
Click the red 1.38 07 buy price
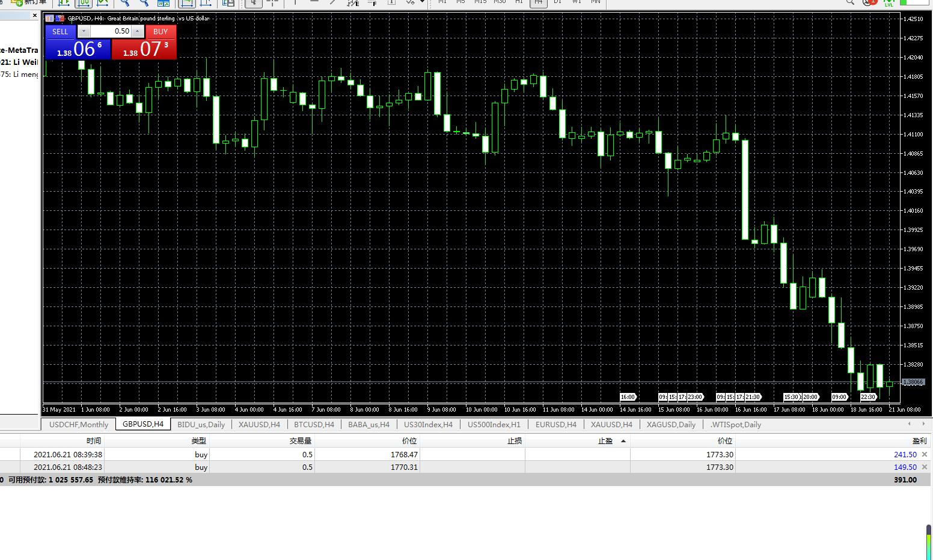[x=144, y=49]
